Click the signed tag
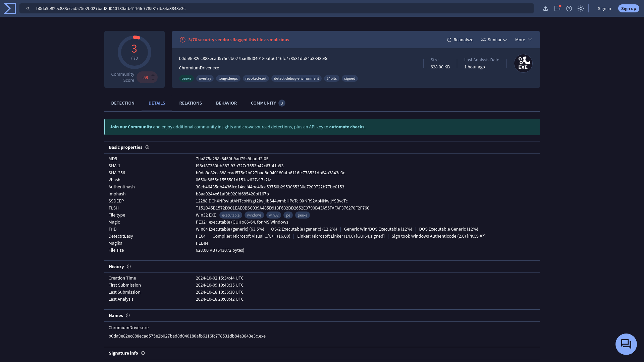 (x=350, y=79)
